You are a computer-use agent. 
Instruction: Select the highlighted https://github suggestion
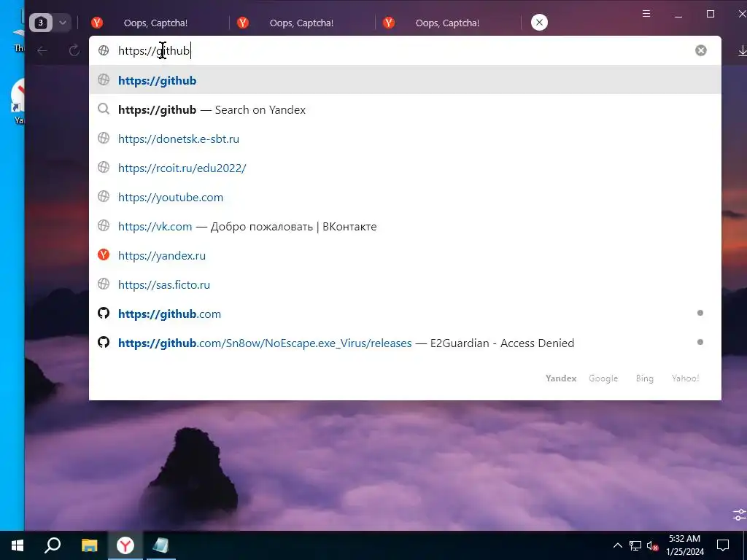pyautogui.click(x=405, y=80)
